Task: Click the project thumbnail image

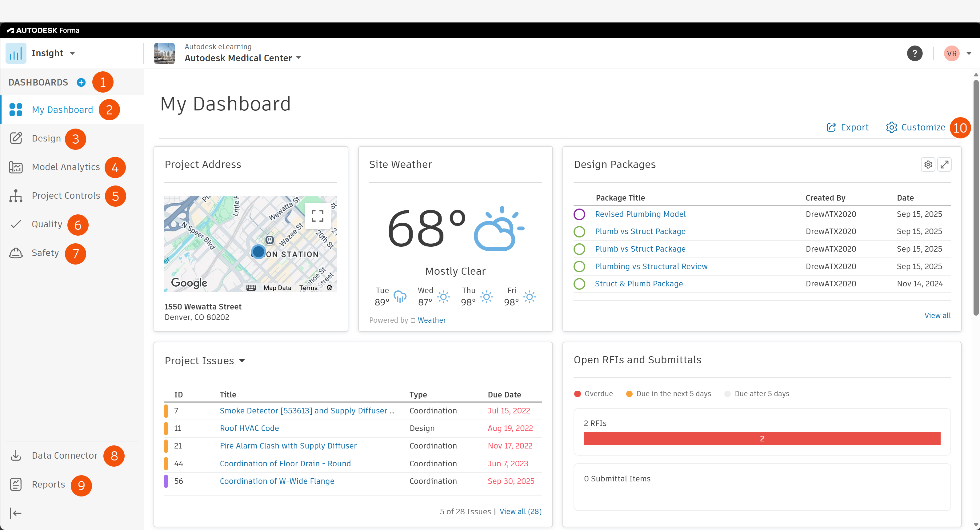Action: coord(164,53)
